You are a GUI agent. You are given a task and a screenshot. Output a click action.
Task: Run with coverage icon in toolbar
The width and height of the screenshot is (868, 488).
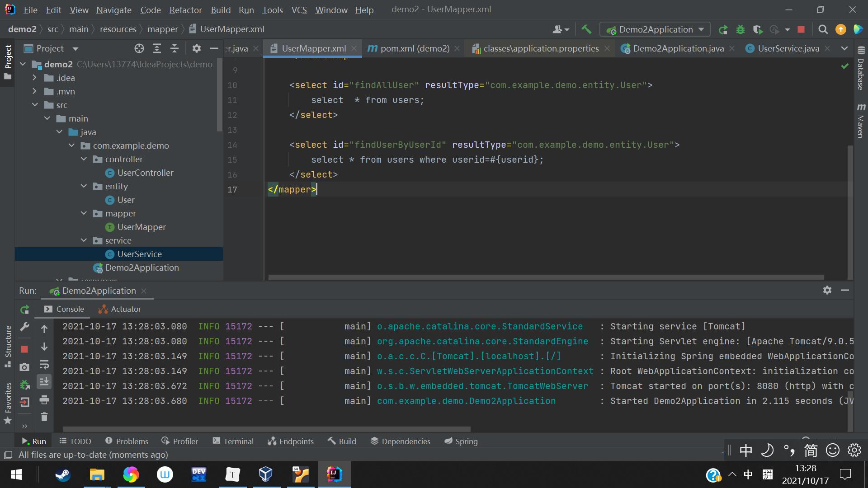(x=758, y=29)
